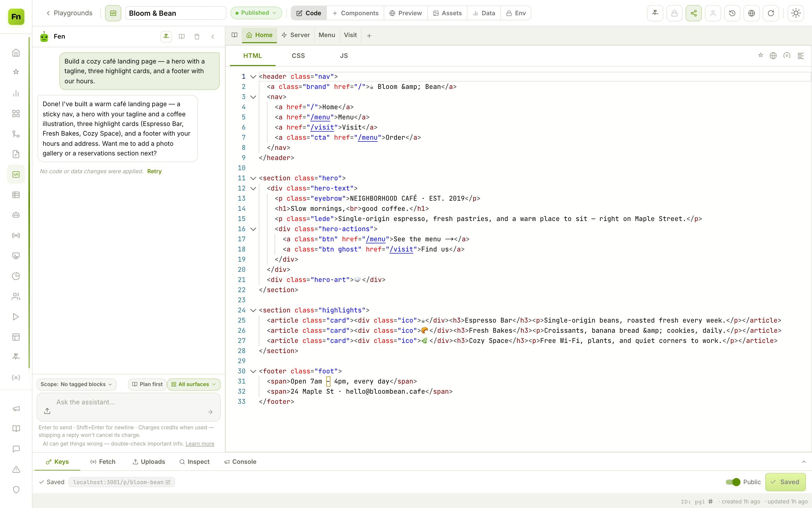This screenshot has width=812, height=508.
Task: Collapse the Fen chat panel arrow
Action: click(213, 37)
